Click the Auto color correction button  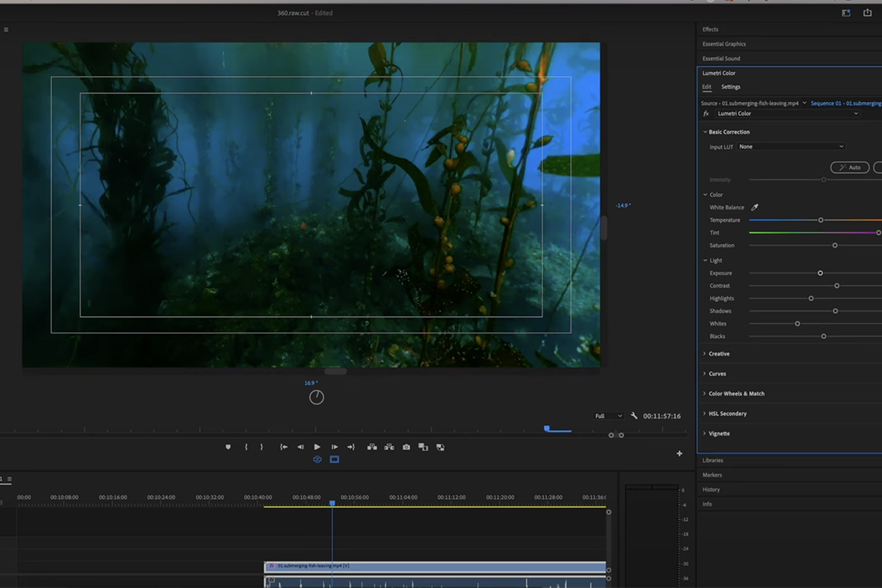pos(850,168)
